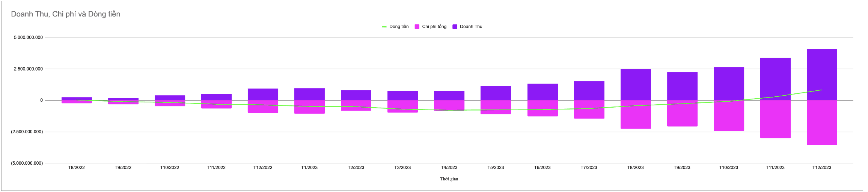This screenshot has width=868, height=192.
Task: Click the green Dòng tiền legend swatch
Action: pos(384,27)
